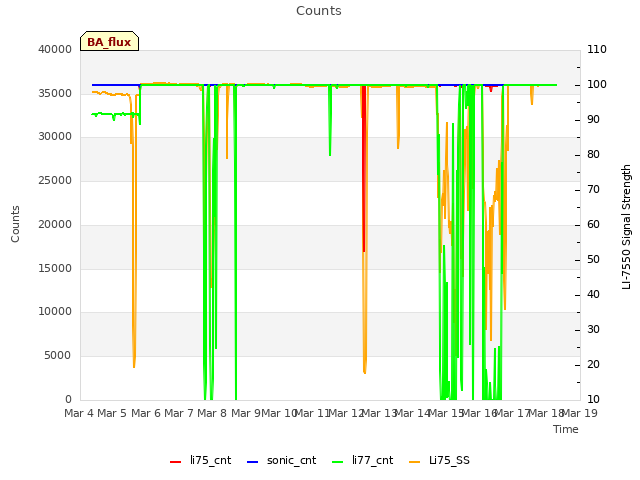Click the 70 tick on right axis
This screenshot has height=480, width=640.
tap(593, 190)
